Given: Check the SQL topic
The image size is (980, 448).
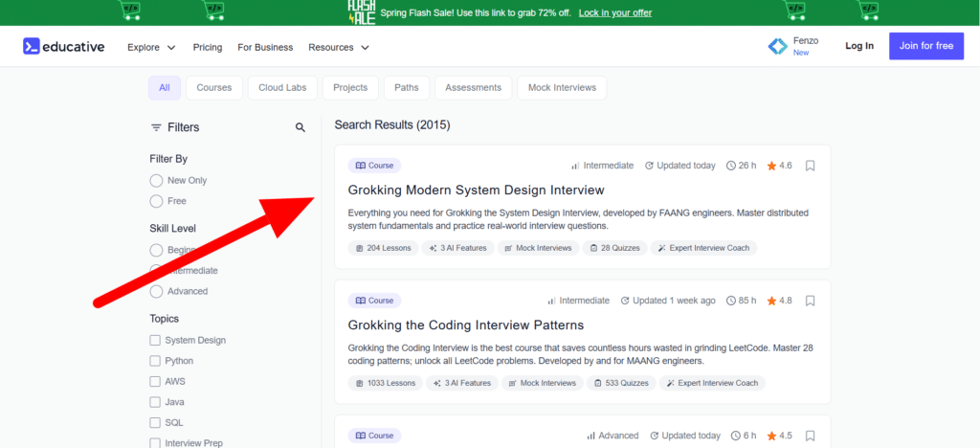Looking at the screenshot, I should click(155, 423).
